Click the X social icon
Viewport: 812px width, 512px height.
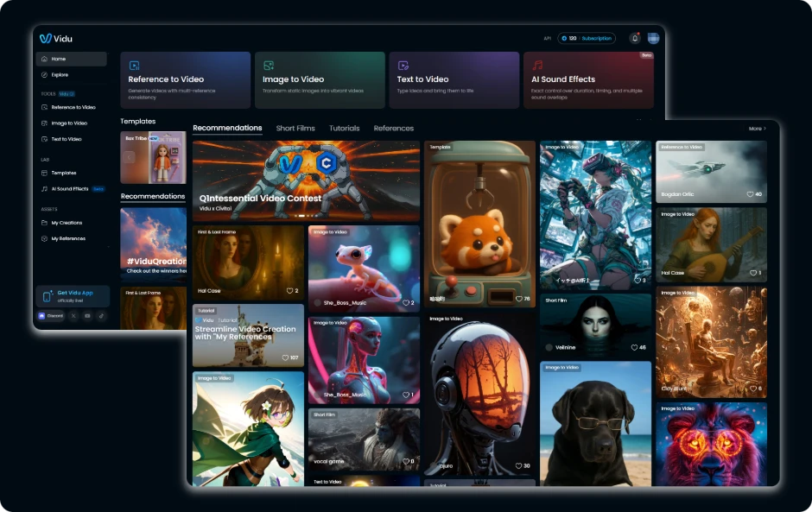(74, 316)
